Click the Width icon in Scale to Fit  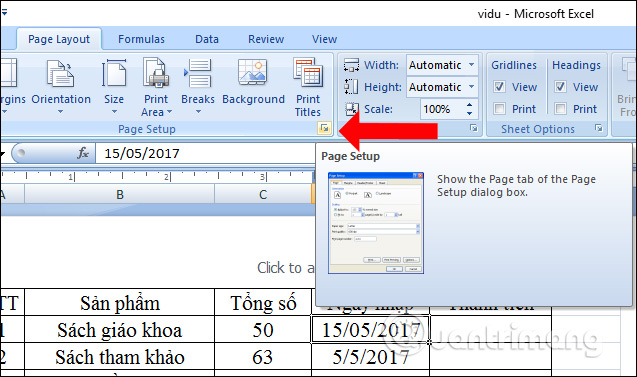click(x=351, y=65)
